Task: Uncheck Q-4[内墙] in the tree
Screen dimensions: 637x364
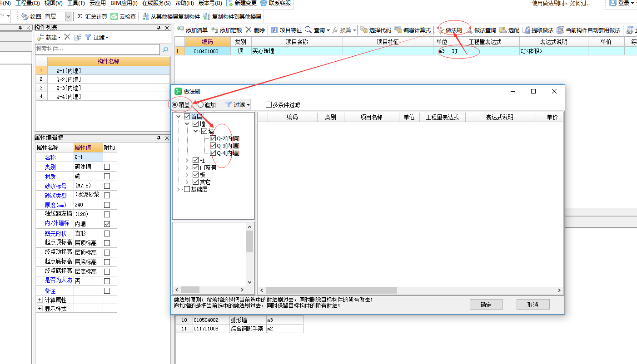Action: 213,153
